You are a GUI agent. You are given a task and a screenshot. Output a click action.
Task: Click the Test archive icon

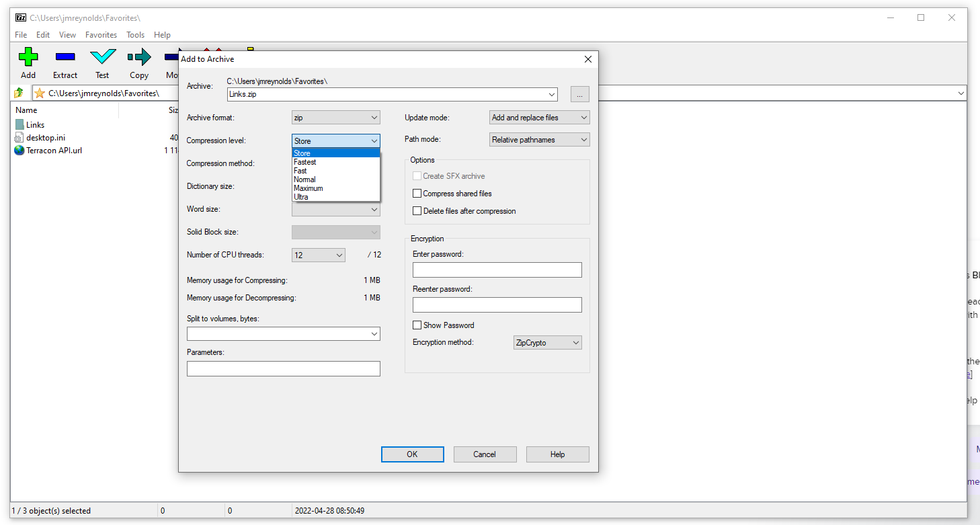(x=102, y=59)
